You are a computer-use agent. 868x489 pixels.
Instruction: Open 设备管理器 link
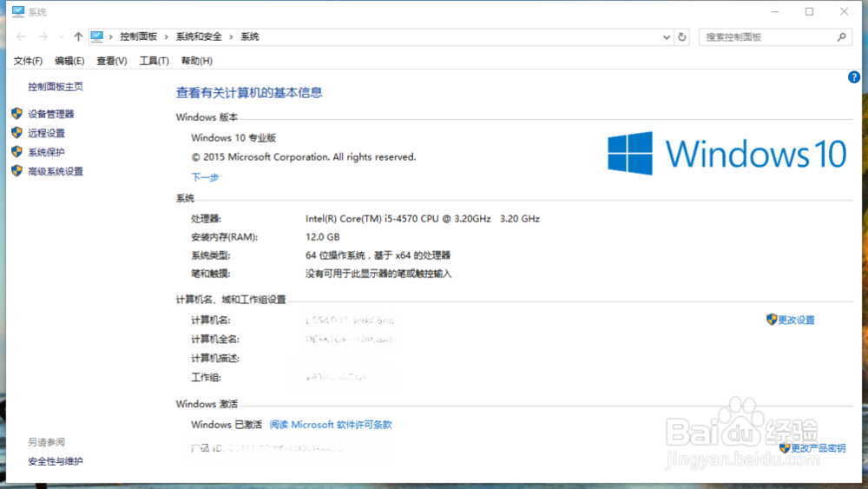click(51, 114)
